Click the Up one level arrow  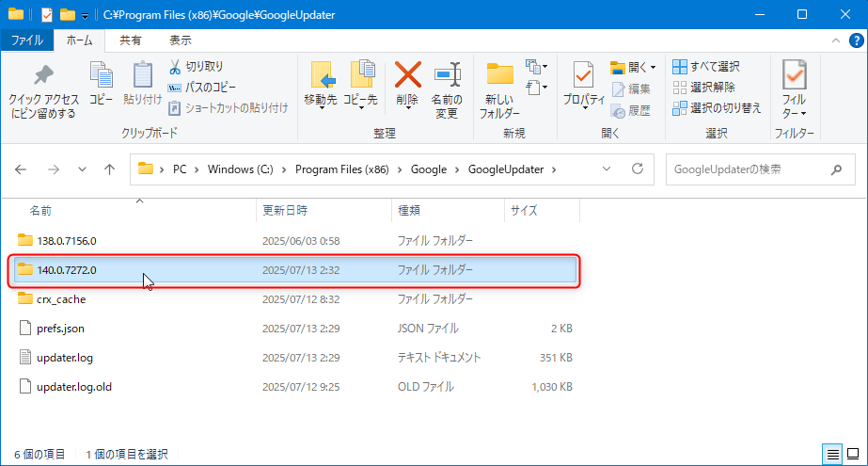[110, 169]
